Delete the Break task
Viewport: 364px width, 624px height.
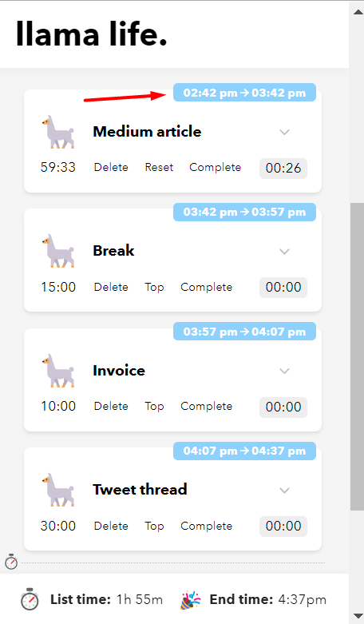(x=111, y=287)
